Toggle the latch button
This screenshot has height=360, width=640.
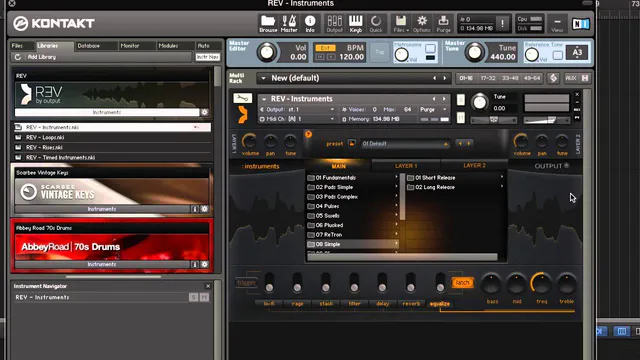(462, 282)
